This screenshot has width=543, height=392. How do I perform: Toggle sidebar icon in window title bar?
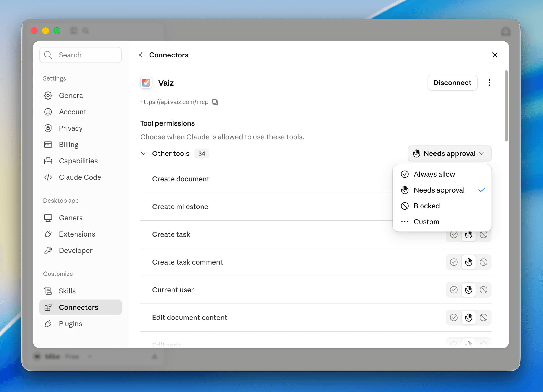(x=74, y=31)
